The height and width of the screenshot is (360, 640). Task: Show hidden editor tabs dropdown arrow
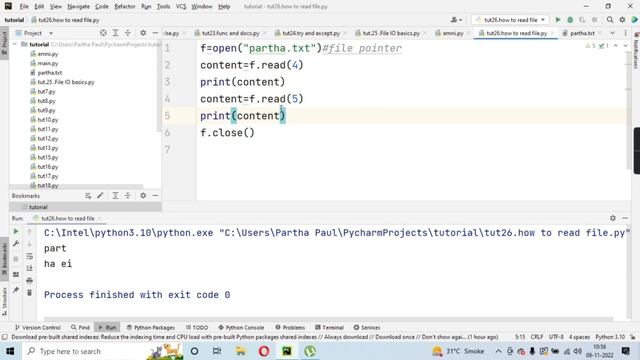(x=612, y=33)
